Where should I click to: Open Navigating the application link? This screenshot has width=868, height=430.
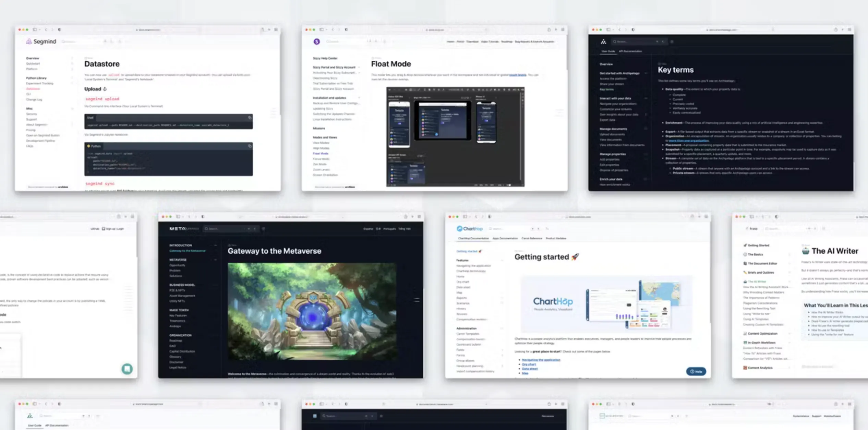tap(541, 360)
